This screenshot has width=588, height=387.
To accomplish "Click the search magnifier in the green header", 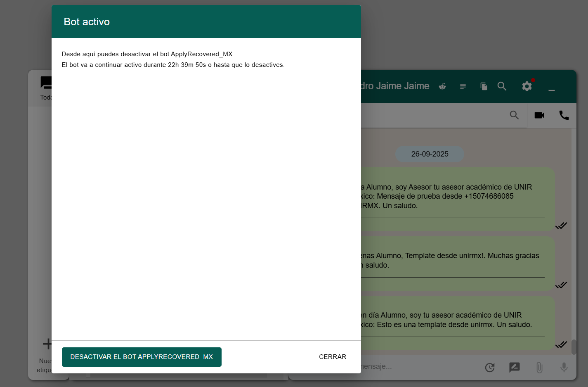I will tap(502, 86).
